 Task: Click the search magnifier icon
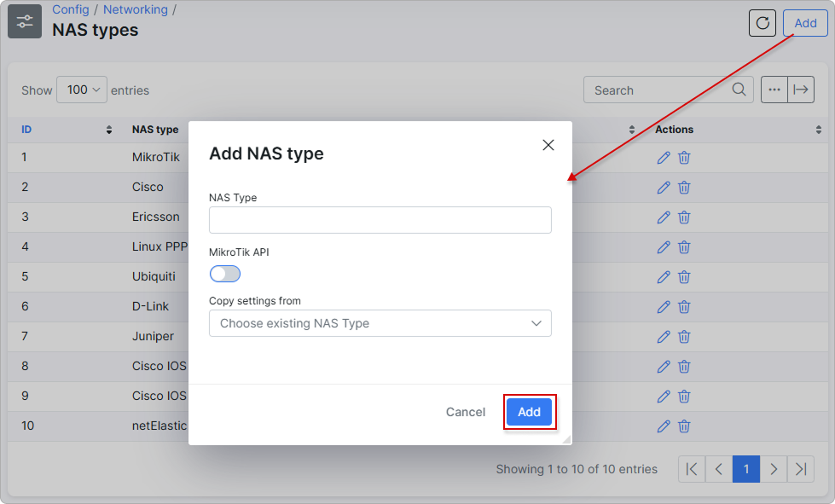point(739,90)
